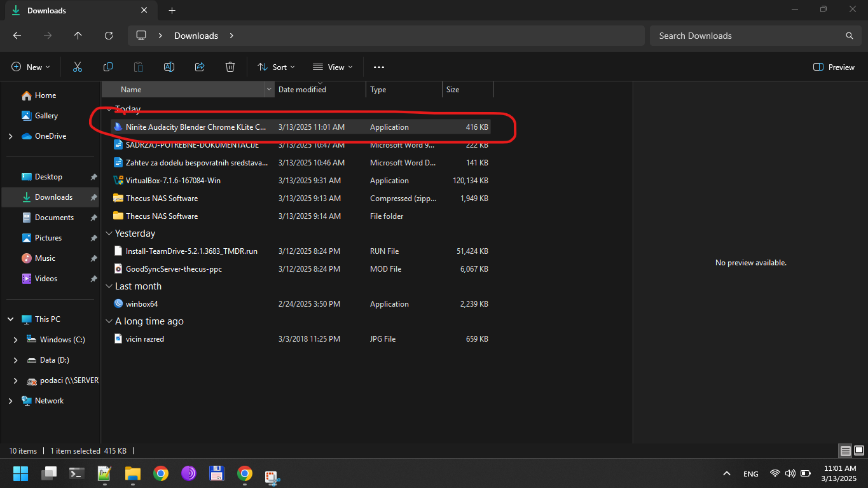Click the Name column dropdown arrow
The height and width of the screenshot is (488, 868).
tap(269, 90)
